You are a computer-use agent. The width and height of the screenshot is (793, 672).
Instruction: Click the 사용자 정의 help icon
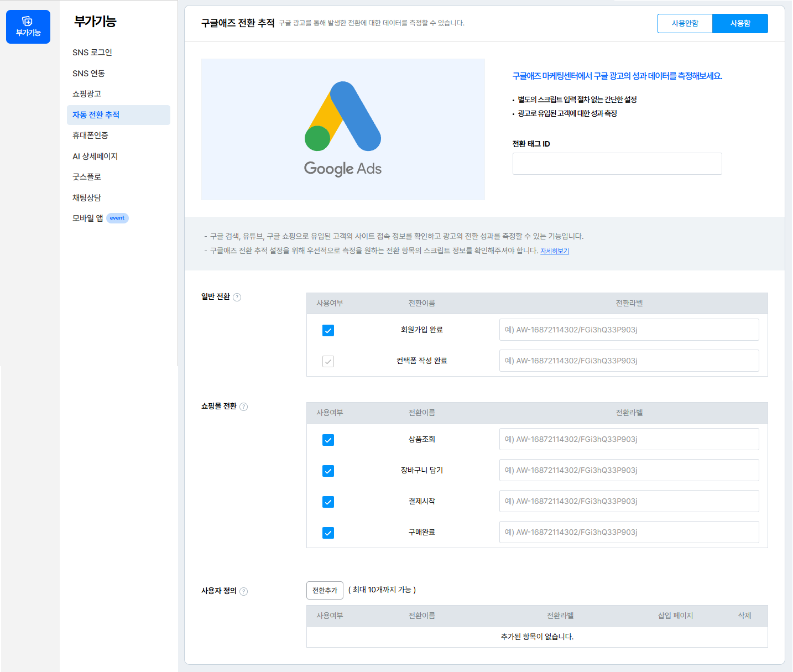(x=244, y=591)
